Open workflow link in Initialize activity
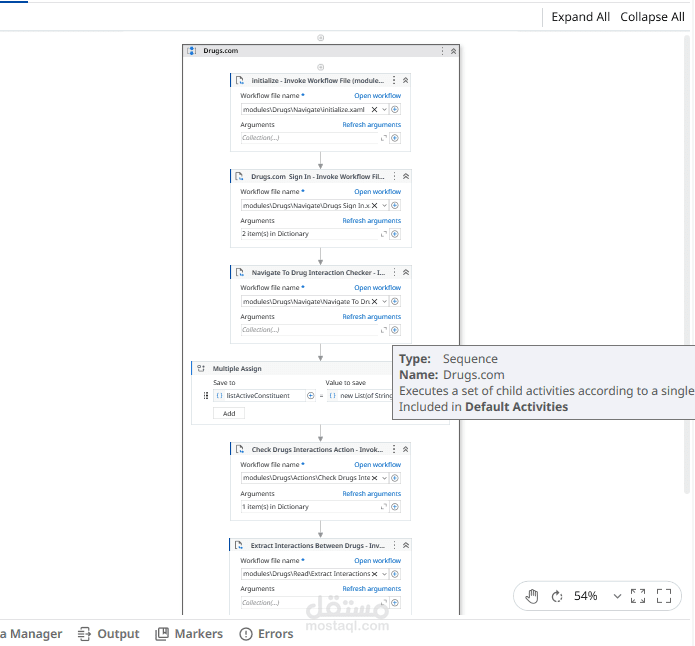 377,95
